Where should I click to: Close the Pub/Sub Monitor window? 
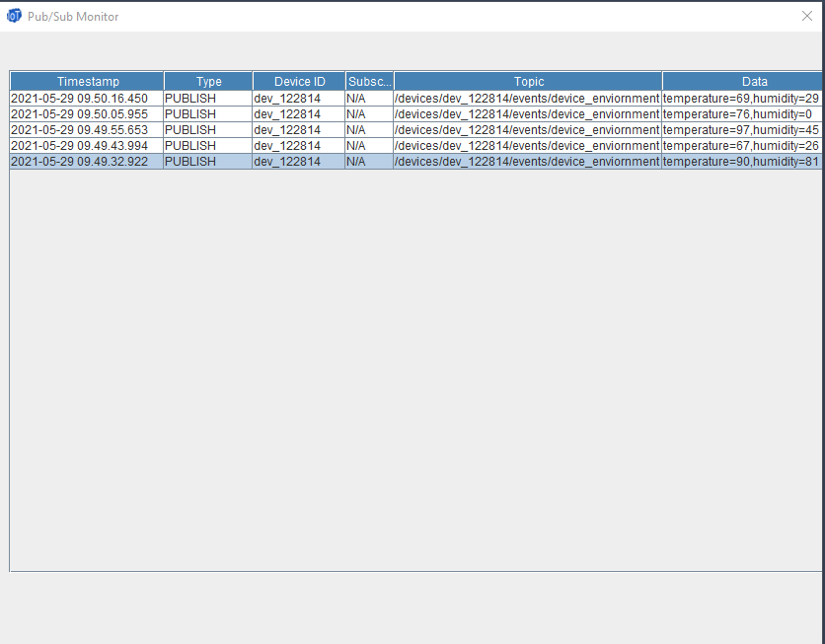806,16
